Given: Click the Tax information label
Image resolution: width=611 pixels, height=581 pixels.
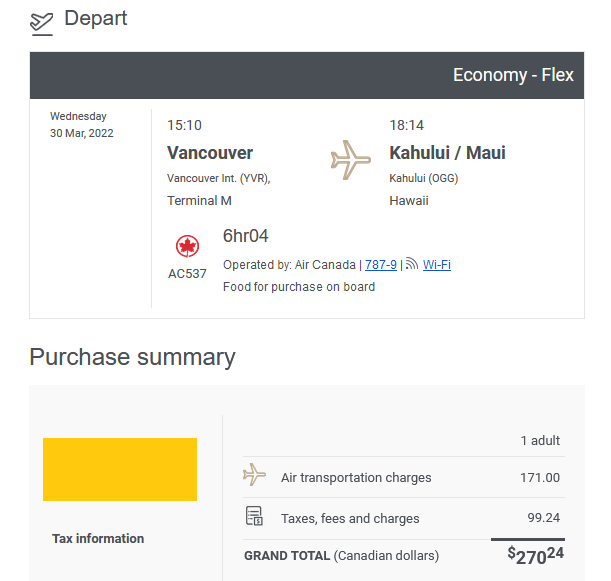Looking at the screenshot, I should click(x=98, y=539).
